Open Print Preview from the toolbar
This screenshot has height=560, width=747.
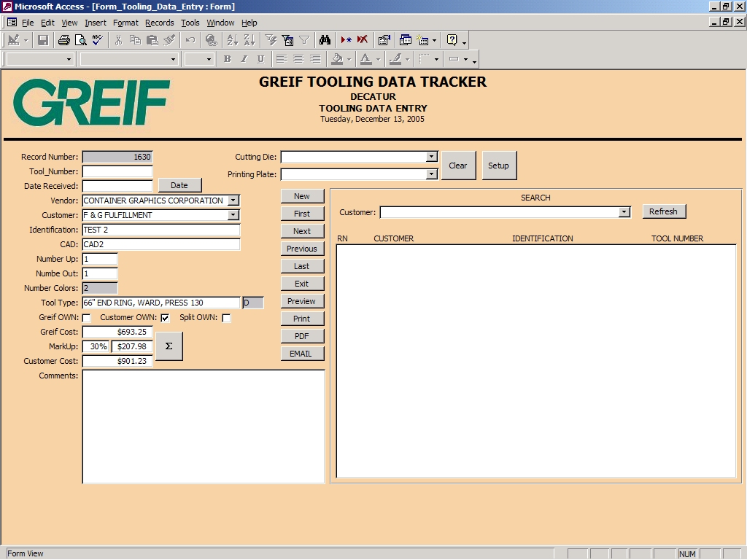pos(81,41)
